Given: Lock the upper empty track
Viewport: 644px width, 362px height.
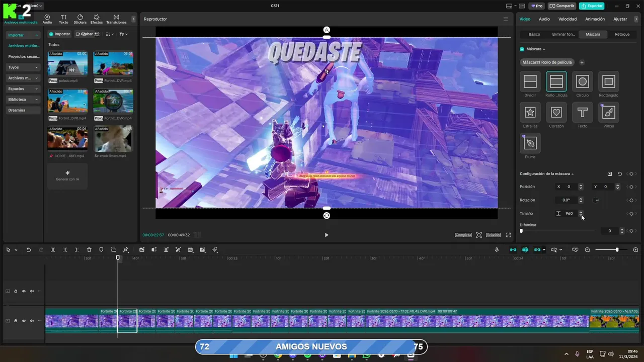Looking at the screenshot, I should 16,291.
